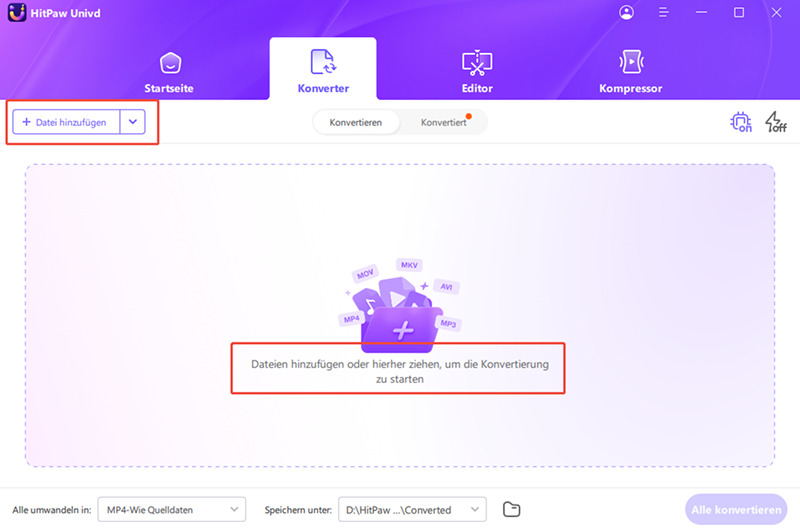Switch to the Konverter tab
Viewport: 800px width, 531px height.
(x=323, y=70)
